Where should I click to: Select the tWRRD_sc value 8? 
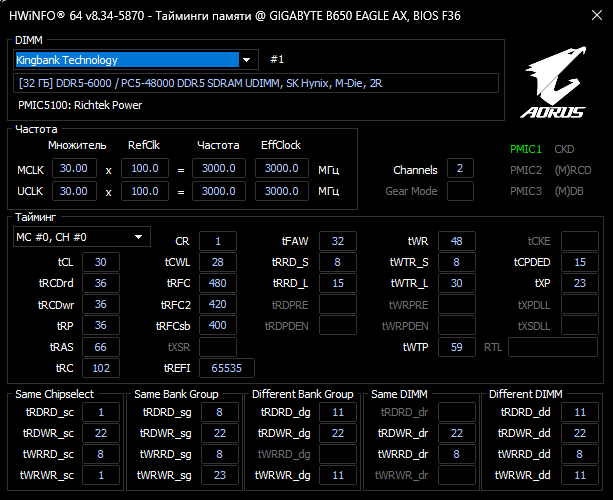point(101,454)
